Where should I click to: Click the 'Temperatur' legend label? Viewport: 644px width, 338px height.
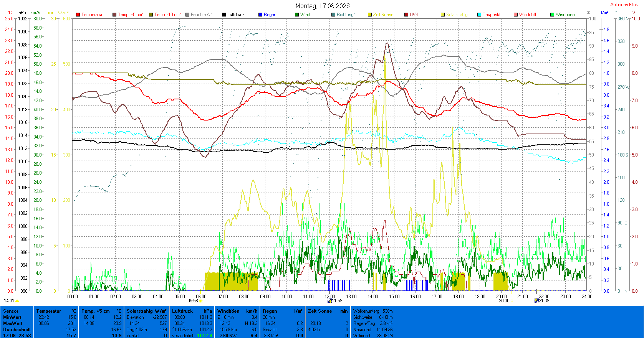[x=92, y=15]
